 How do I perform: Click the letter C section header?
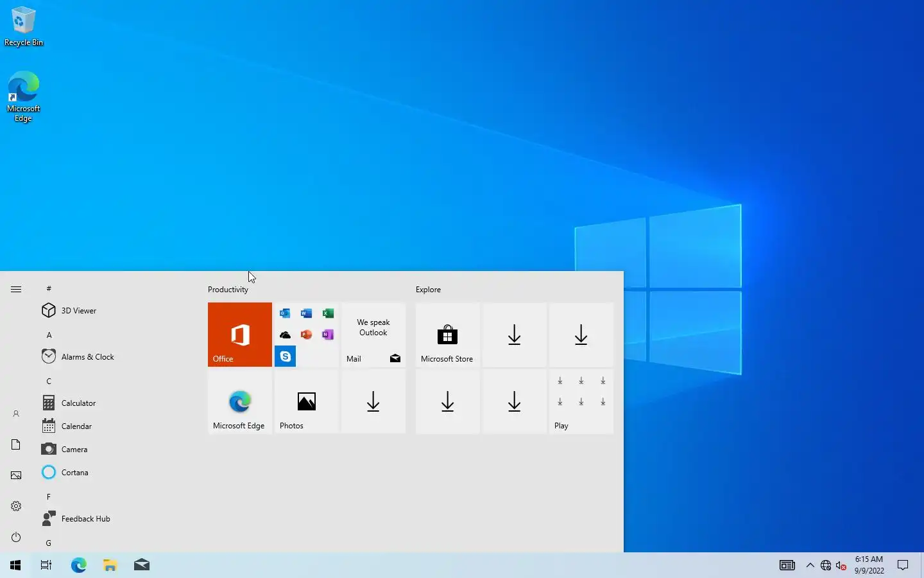(49, 381)
